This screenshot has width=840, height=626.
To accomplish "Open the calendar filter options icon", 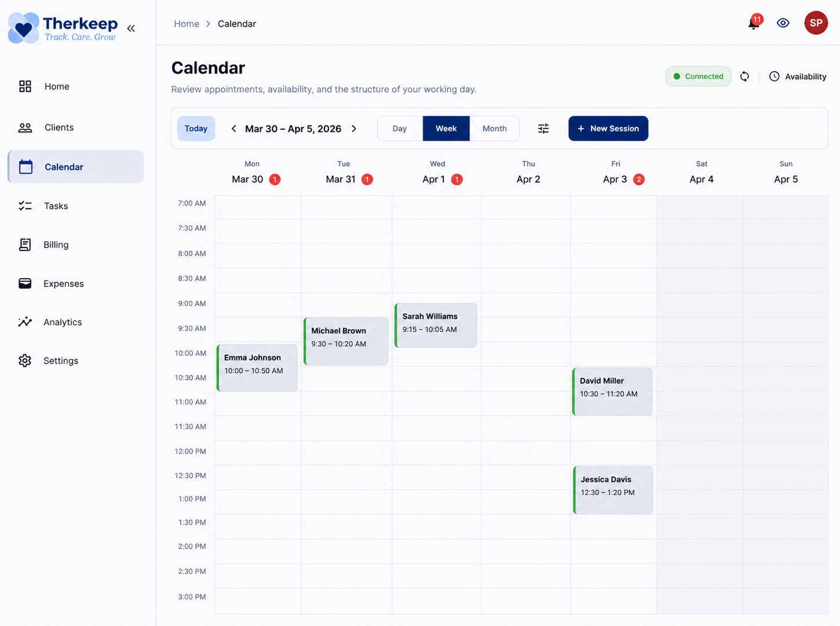I will click(x=543, y=128).
